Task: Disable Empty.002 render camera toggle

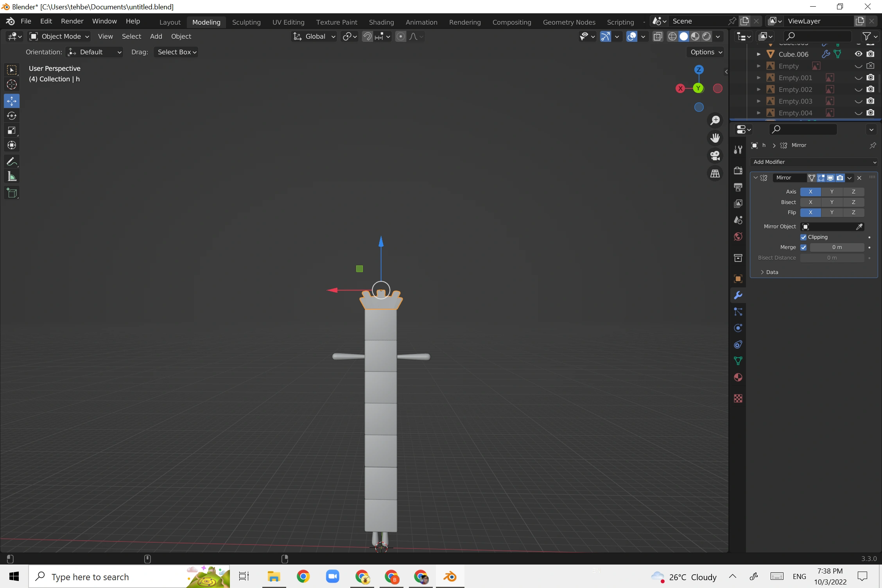Action: 871,89
